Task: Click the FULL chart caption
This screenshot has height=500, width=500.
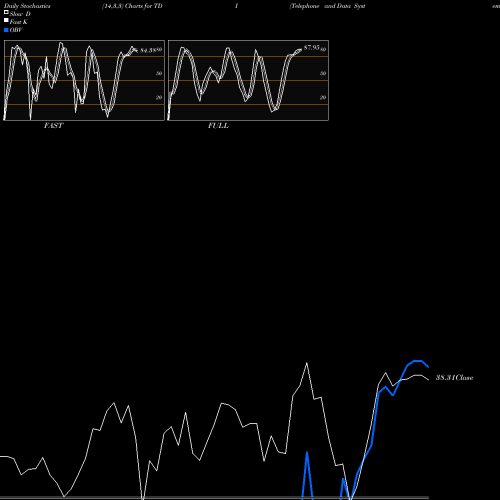Action: click(x=218, y=126)
